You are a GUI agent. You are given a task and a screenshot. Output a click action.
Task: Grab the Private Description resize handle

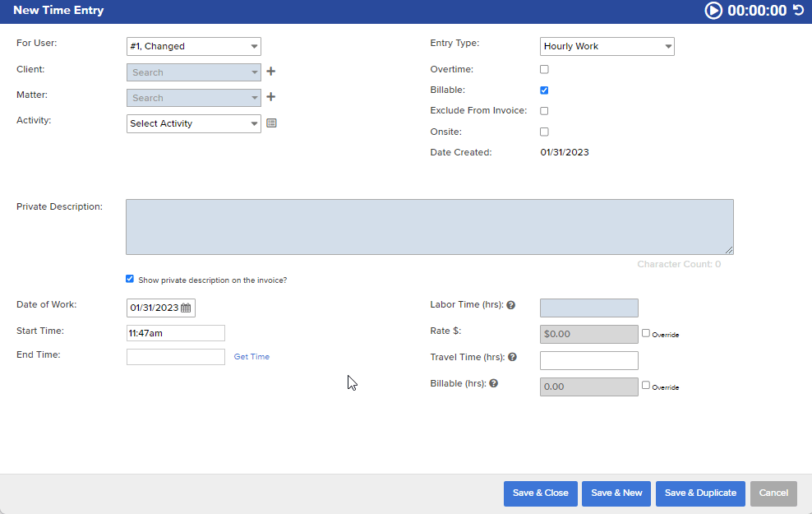click(729, 250)
